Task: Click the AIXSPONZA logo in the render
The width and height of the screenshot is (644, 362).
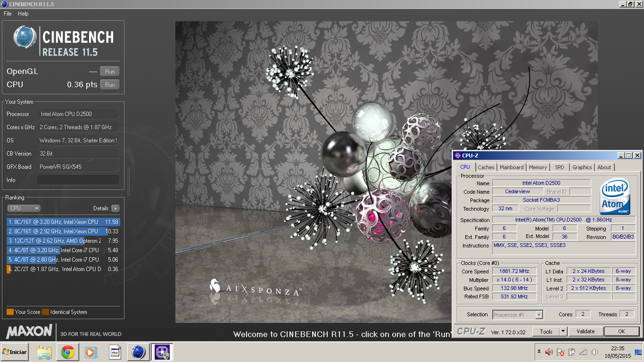Action: [x=255, y=288]
